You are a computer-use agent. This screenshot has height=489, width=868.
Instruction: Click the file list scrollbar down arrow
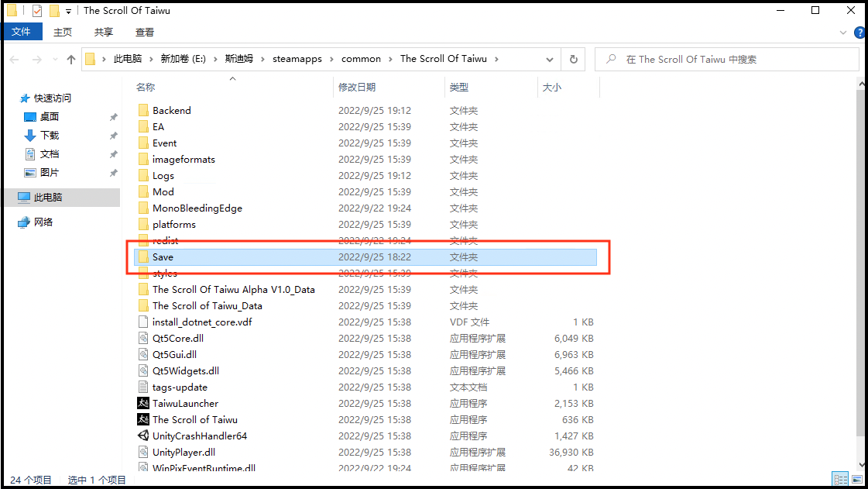click(x=861, y=465)
